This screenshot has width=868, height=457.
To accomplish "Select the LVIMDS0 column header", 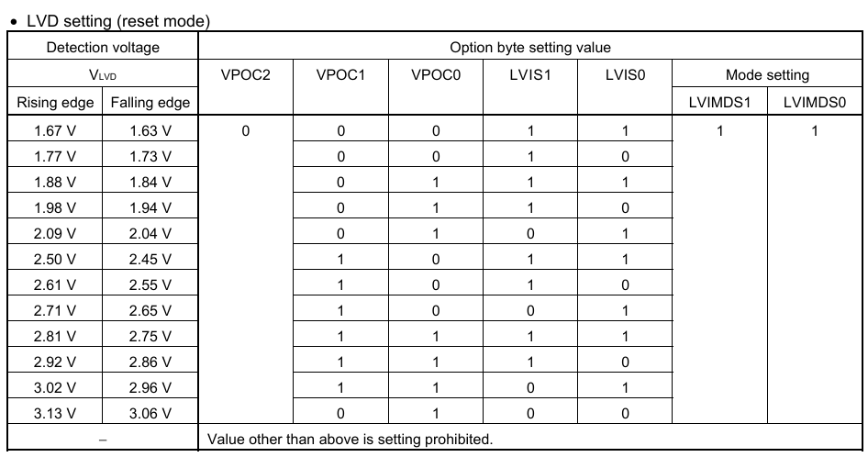I will pos(814,102).
